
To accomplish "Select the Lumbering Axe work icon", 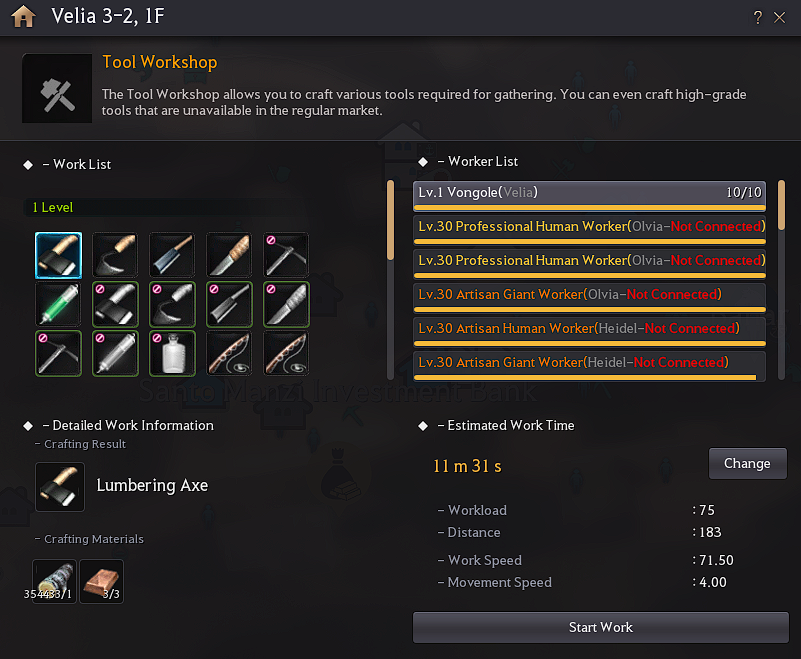I will tap(58, 255).
